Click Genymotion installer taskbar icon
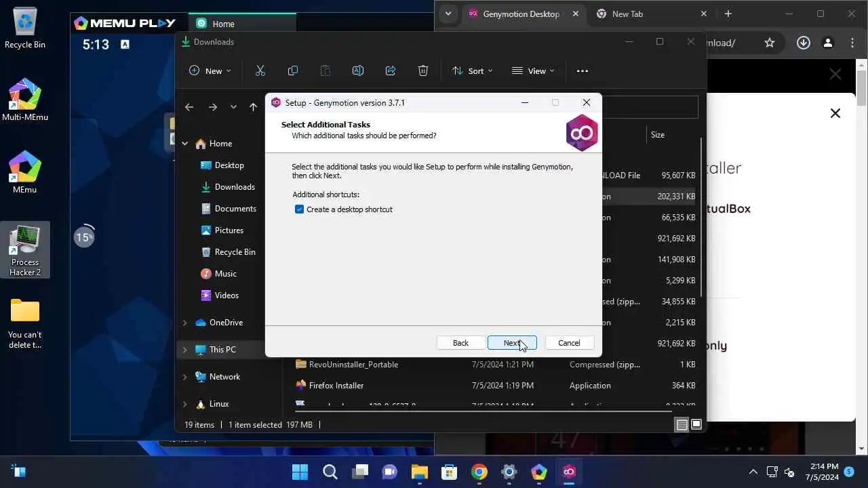Screen dimensions: 868x488 point(569,472)
